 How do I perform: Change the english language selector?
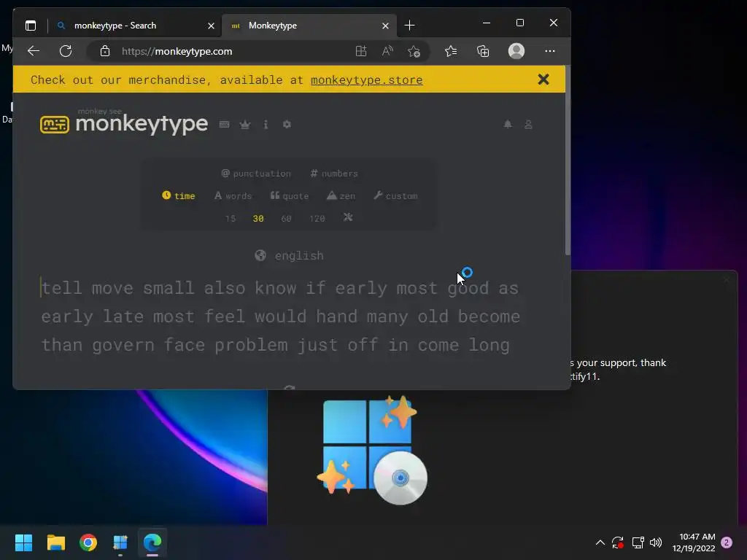[x=289, y=256]
